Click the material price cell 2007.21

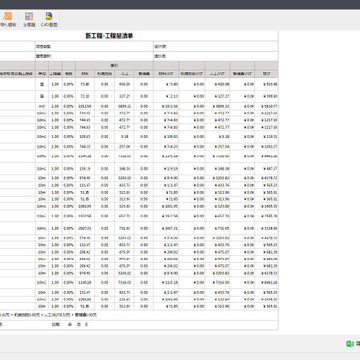[x=85, y=229]
